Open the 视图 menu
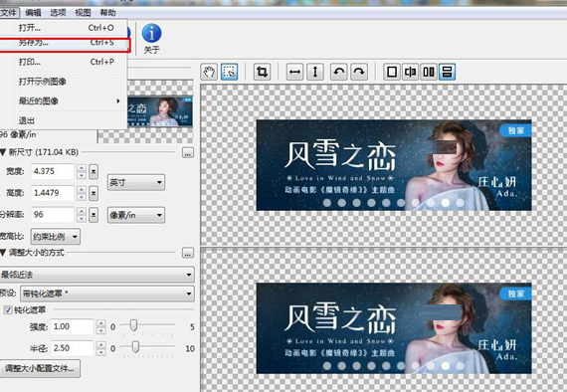567x392 pixels. coord(83,13)
